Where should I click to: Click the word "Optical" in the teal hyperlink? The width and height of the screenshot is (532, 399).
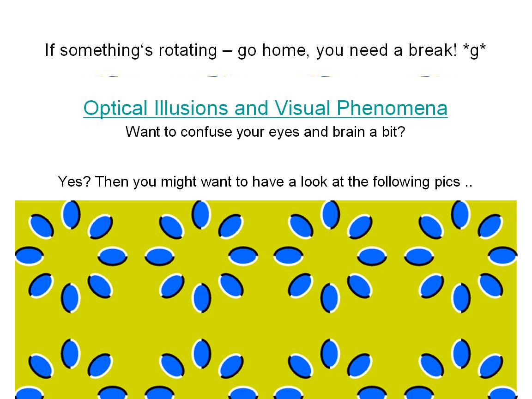coord(109,108)
